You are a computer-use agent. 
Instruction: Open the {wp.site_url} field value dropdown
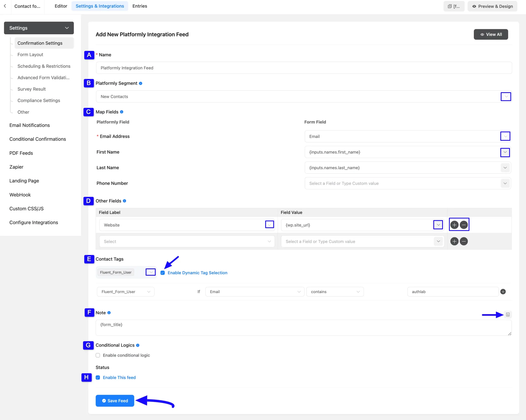coord(438,225)
